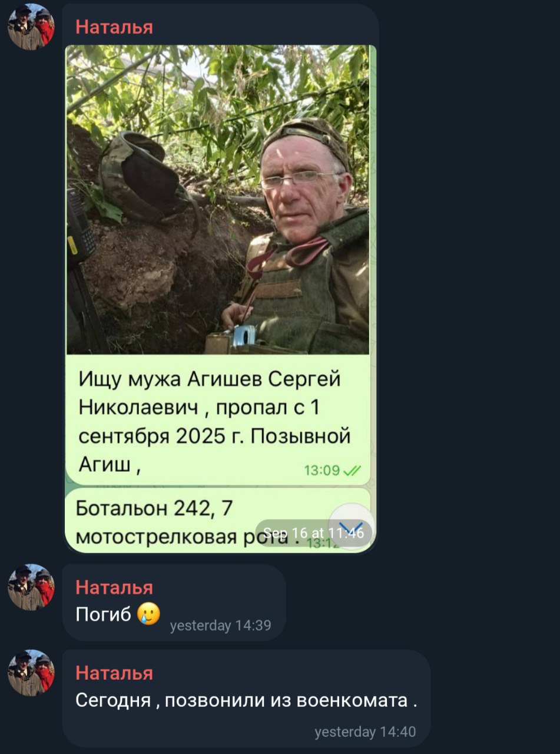The image size is (560, 754).
Task: Open the soldier photo in full view
Action: coord(218,200)
